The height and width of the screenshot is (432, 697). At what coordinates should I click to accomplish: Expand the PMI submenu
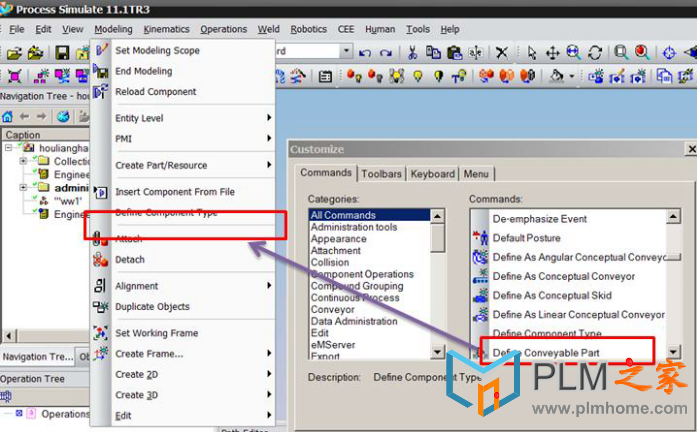(x=182, y=139)
